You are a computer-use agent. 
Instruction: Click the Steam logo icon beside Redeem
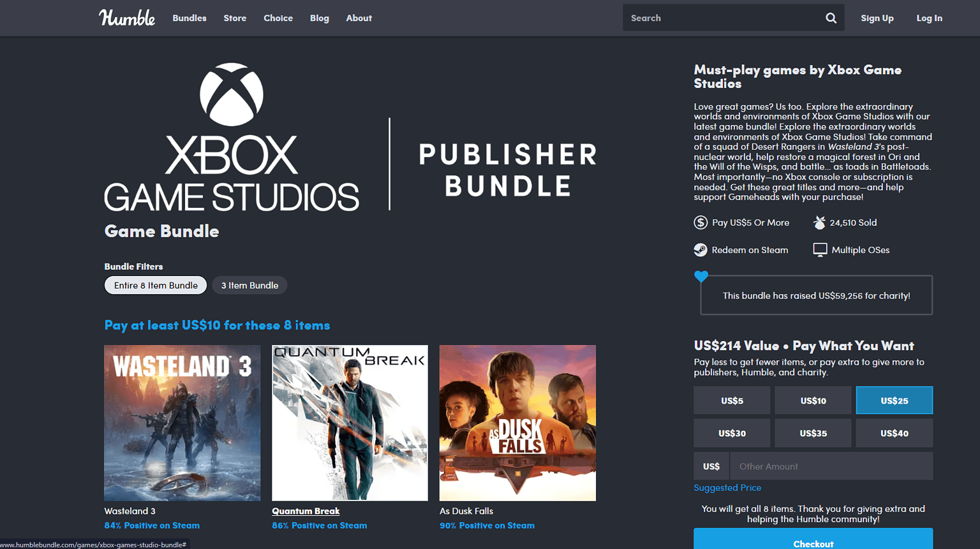pos(701,250)
